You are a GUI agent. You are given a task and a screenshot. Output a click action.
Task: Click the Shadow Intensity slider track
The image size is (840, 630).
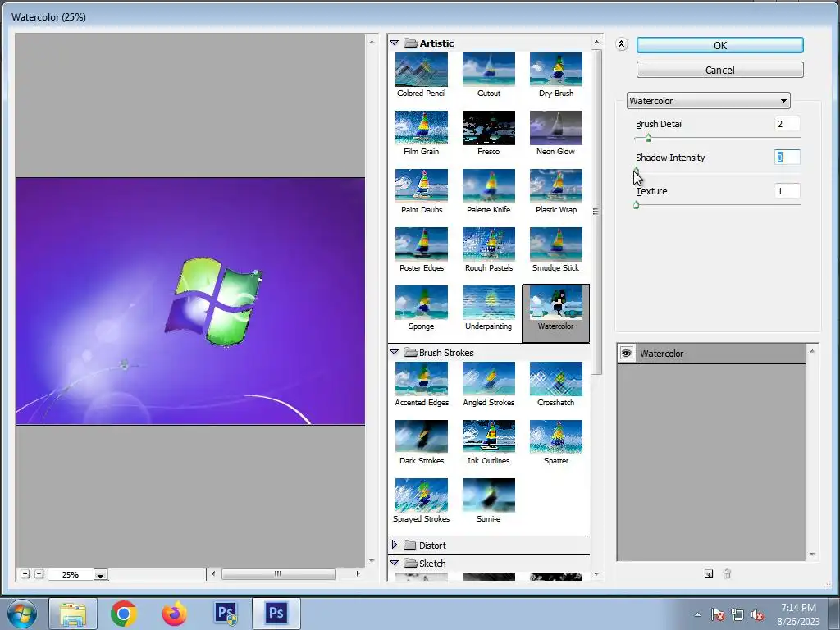pos(717,171)
